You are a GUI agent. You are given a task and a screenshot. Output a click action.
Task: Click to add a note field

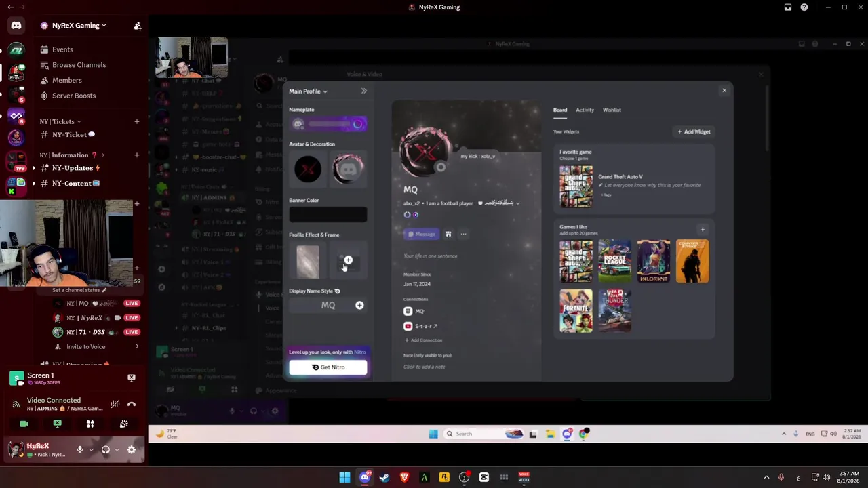coord(425,367)
